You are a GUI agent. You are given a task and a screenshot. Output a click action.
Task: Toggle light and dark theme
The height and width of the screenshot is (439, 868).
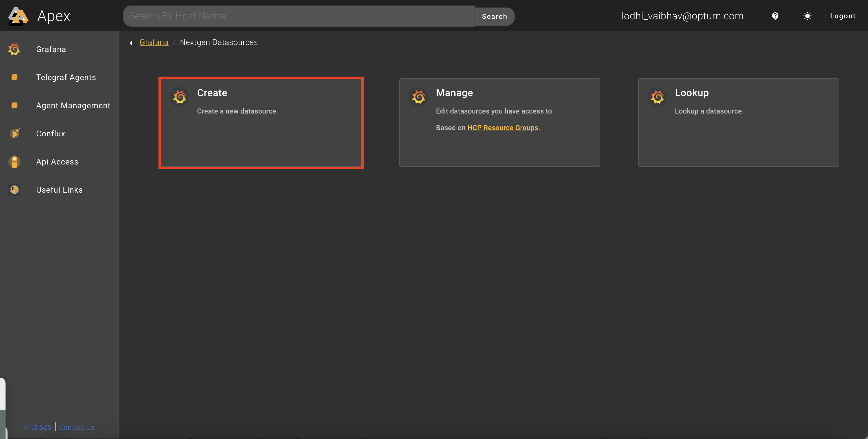807,16
